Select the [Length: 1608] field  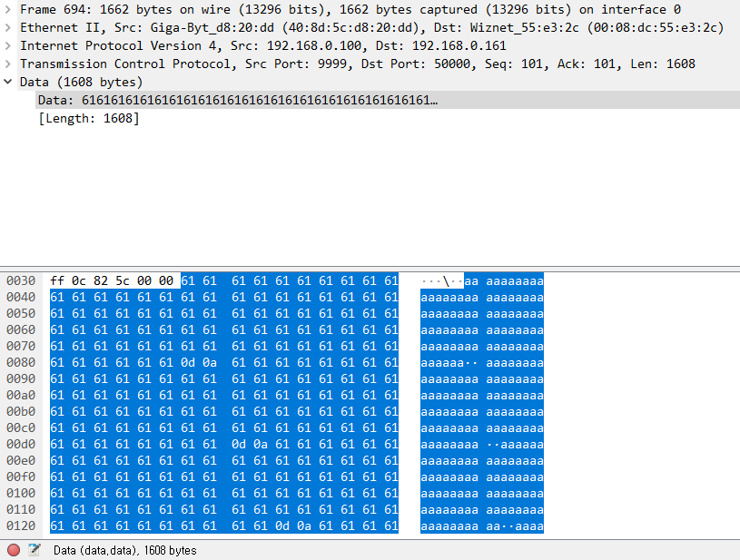[89, 118]
